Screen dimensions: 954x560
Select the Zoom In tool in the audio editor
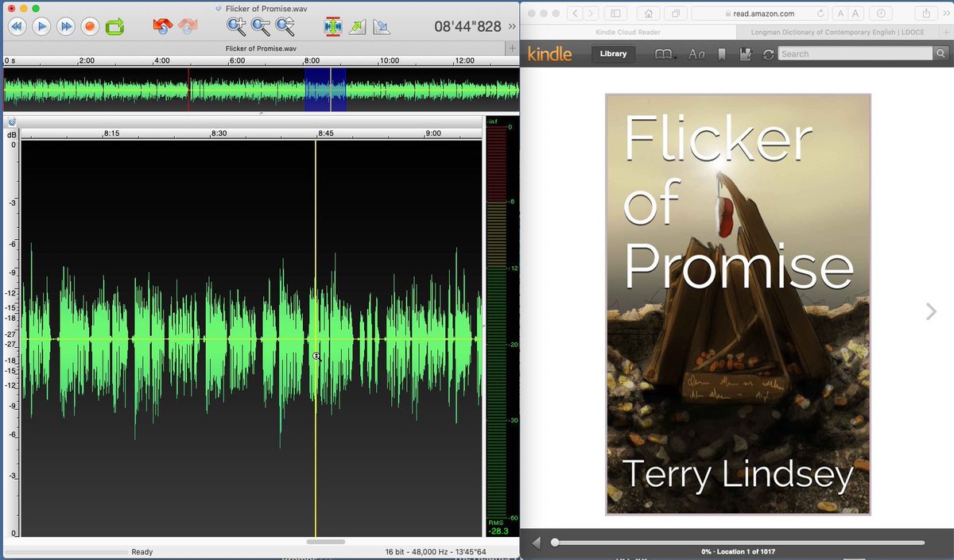pyautogui.click(x=235, y=25)
